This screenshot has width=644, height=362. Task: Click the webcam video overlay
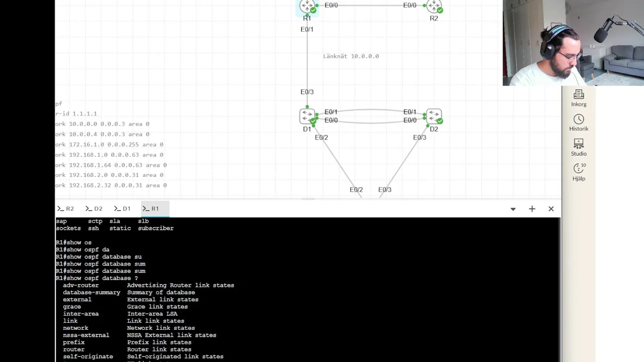(x=573, y=43)
